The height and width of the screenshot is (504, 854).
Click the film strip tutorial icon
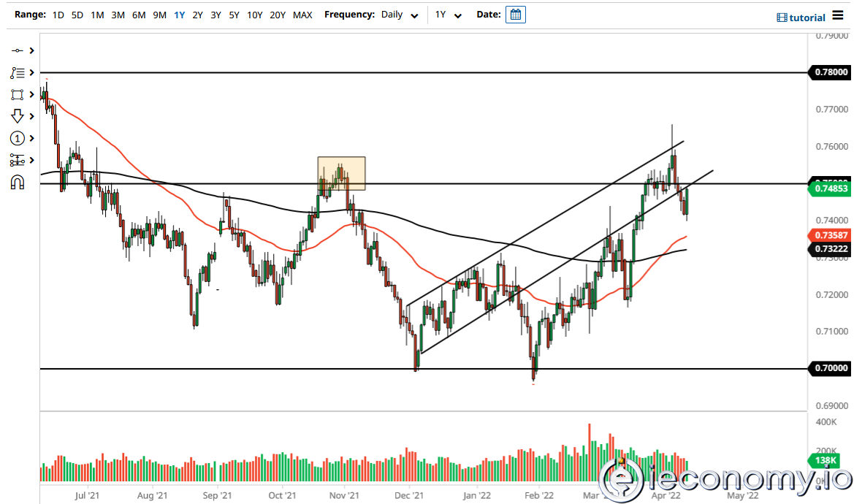point(782,15)
